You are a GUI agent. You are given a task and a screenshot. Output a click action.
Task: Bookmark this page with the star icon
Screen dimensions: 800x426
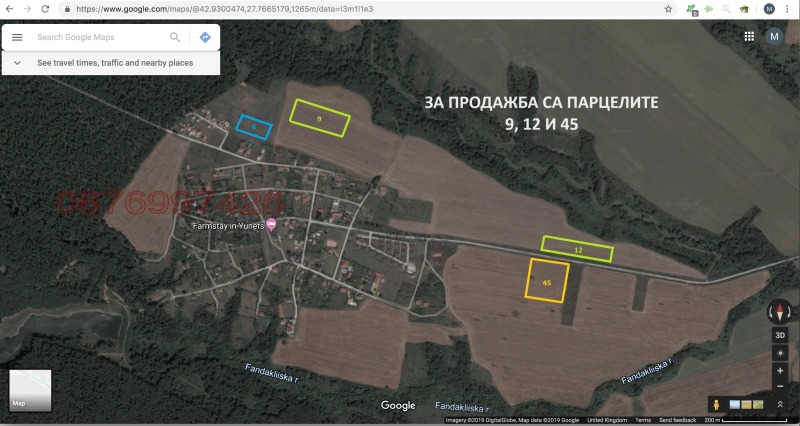point(668,8)
